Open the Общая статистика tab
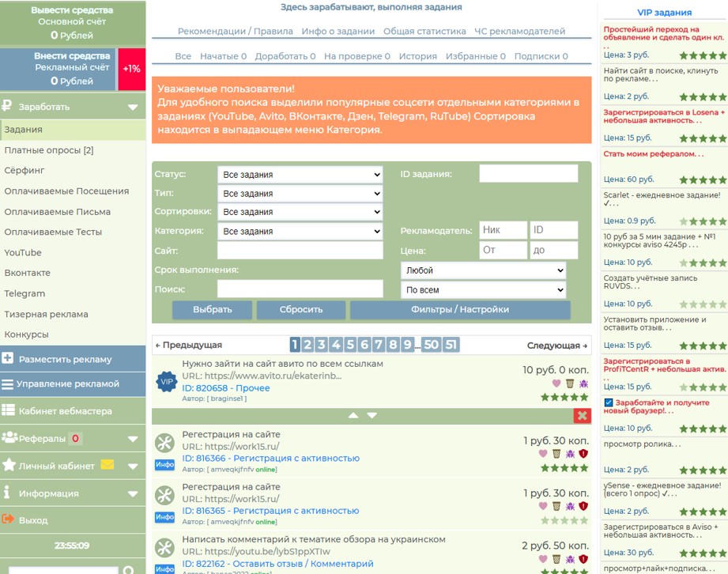Image resolution: width=728 pixels, height=574 pixels. pos(424,31)
